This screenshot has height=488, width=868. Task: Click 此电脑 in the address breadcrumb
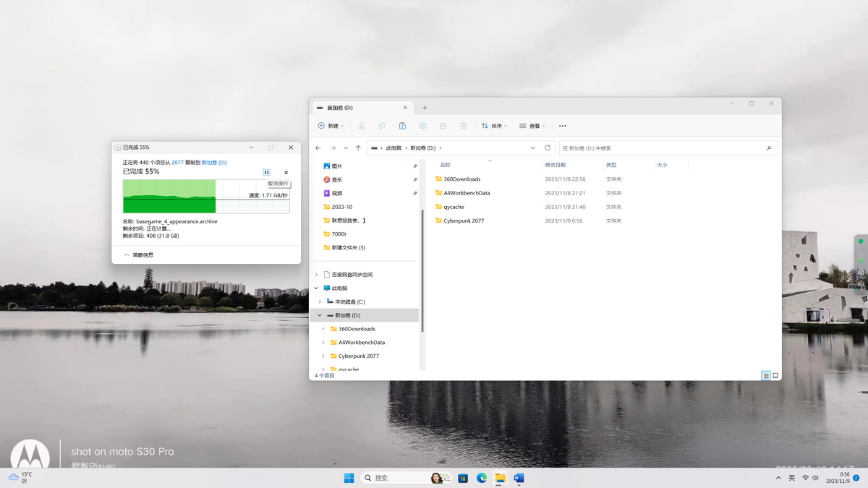click(393, 148)
